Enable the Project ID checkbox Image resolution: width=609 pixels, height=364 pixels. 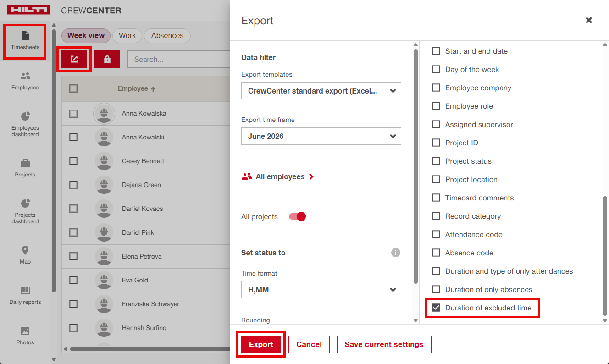(x=436, y=143)
